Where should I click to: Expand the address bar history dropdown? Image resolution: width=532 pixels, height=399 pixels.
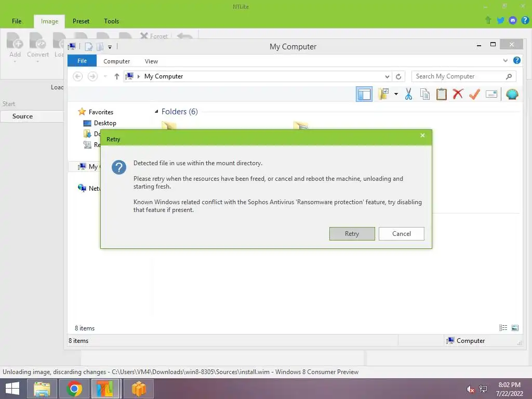click(x=387, y=76)
